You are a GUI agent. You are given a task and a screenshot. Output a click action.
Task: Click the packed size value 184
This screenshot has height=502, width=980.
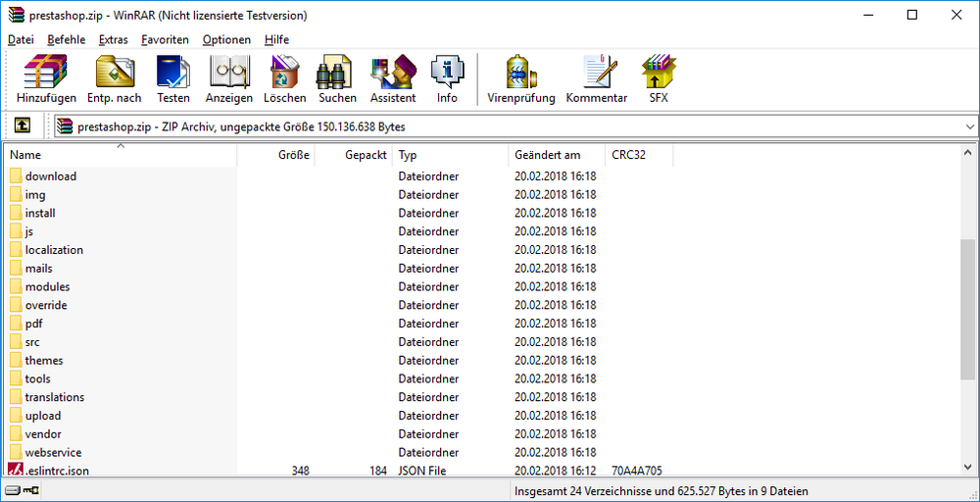tap(377, 471)
